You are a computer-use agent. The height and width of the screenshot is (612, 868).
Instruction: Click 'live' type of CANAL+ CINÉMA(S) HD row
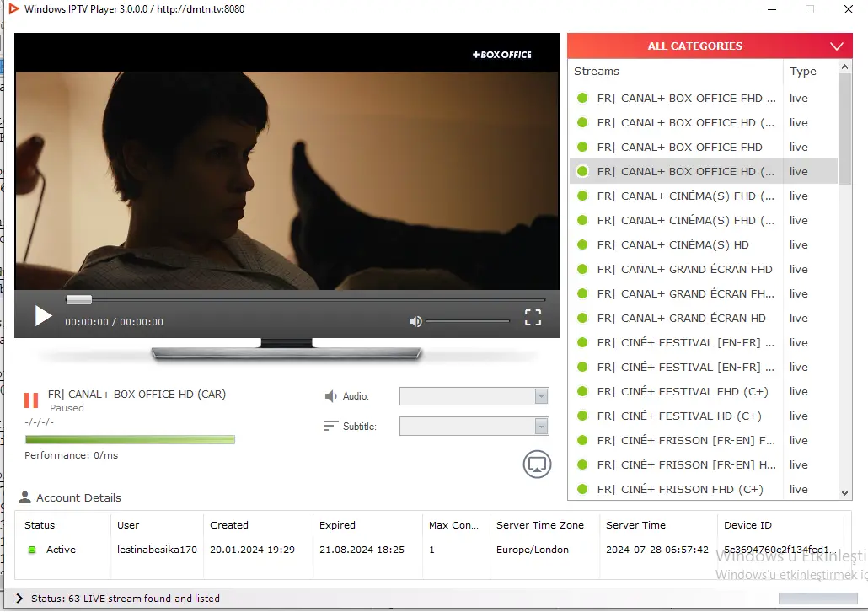click(798, 244)
